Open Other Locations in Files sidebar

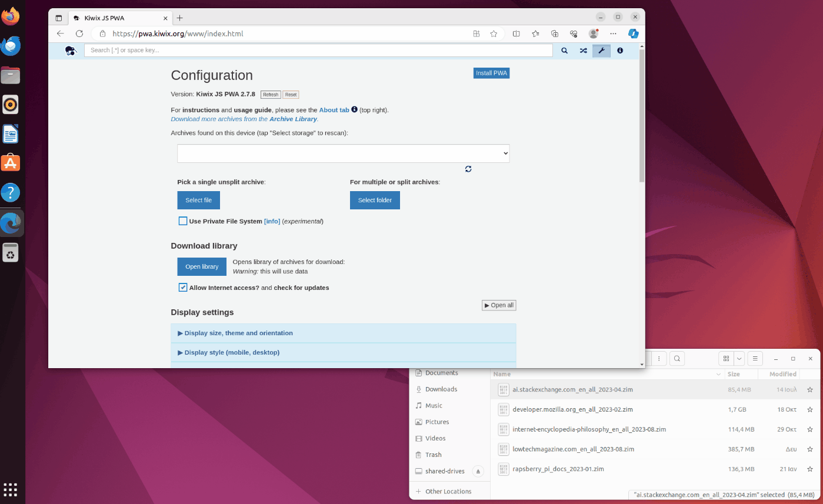click(449, 492)
